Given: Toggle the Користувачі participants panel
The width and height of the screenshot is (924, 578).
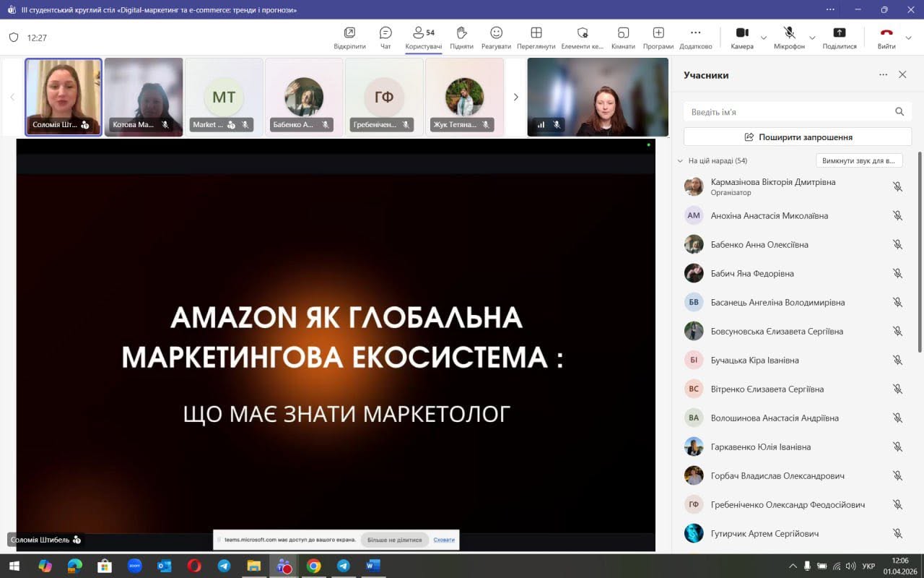Looking at the screenshot, I should coord(424,38).
